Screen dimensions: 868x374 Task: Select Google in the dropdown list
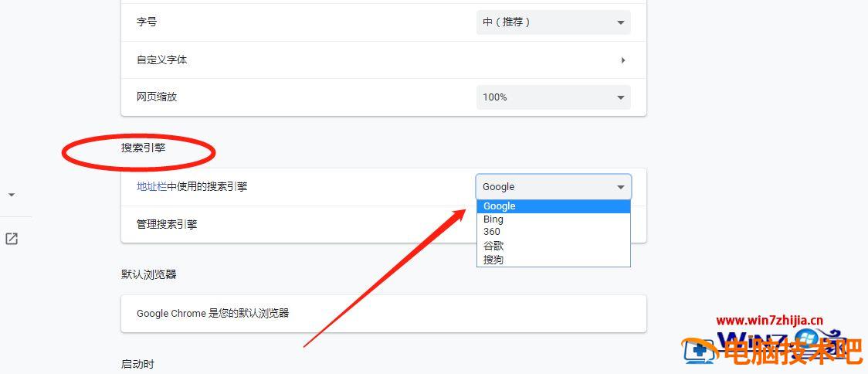(x=553, y=206)
